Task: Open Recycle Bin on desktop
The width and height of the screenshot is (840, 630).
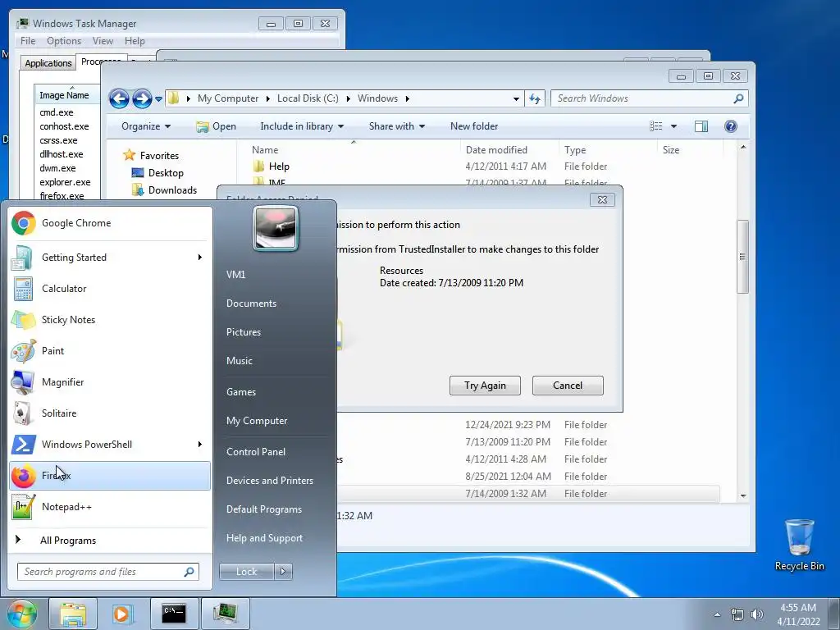Action: click(799, 545)
